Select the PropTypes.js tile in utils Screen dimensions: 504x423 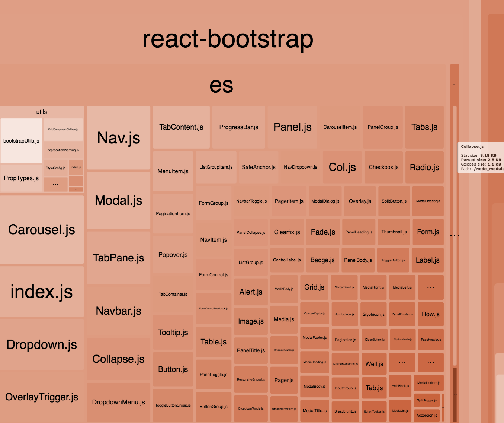[x=21, y=178]
